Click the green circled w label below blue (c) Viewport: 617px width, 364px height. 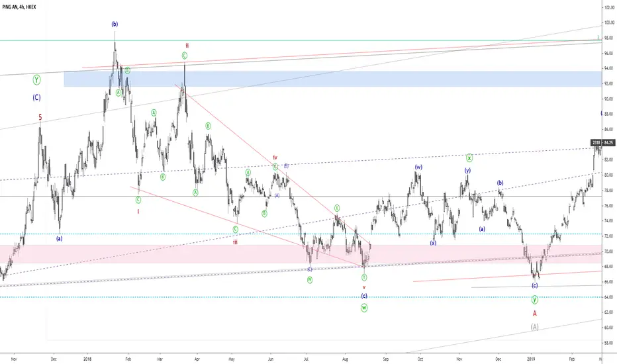click(x=364, y=308)
